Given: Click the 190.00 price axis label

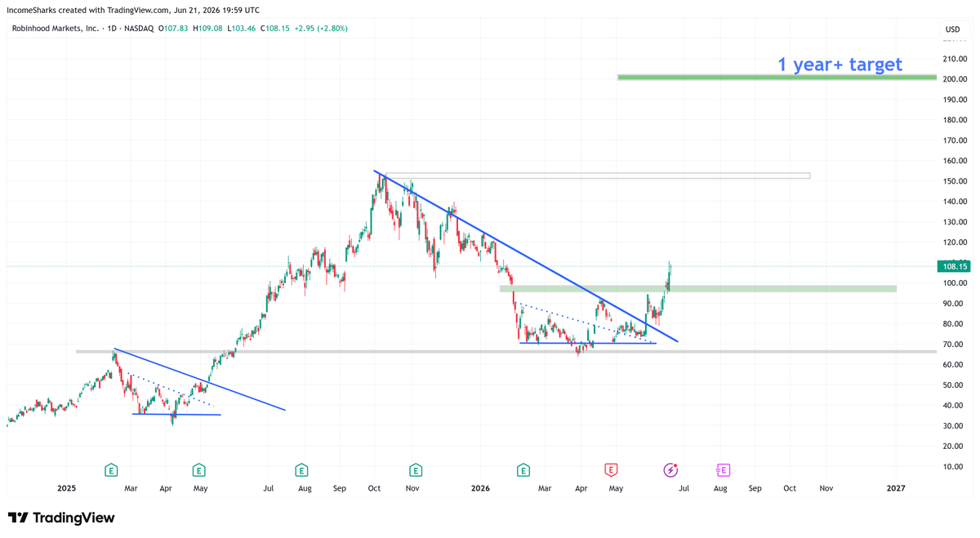Looking at the screenshot, I should coord(955,100).
